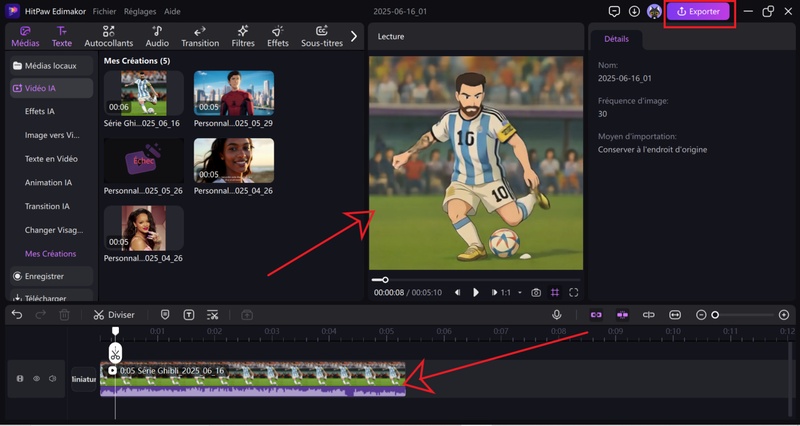This screenshot has width=800, height=426.
Task: Open the feedback message icon
Action: (x=614, y=11)
